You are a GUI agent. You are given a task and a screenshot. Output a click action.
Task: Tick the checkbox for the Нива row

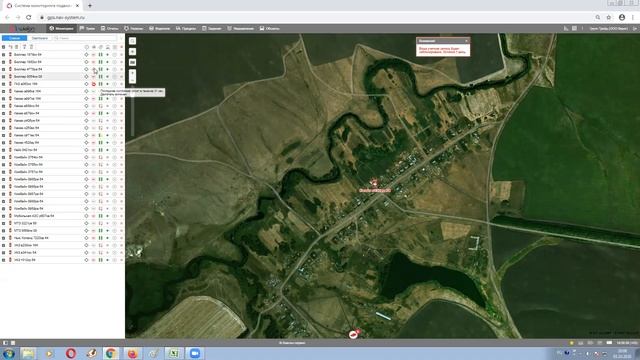click(4, 150)
